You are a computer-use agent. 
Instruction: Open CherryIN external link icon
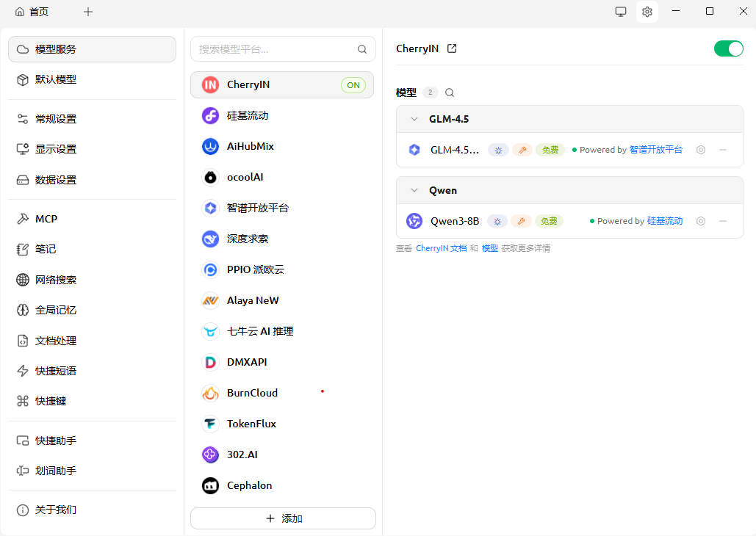tap(452, 48)
